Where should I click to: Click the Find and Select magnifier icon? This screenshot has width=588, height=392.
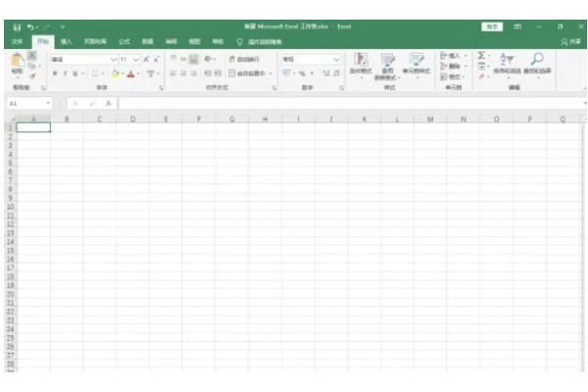pos(537,59)
